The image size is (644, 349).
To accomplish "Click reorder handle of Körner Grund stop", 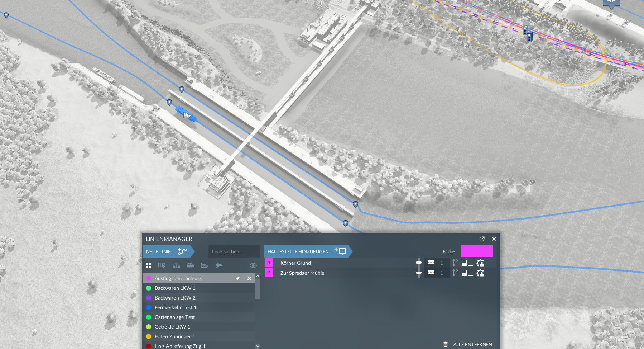I will pyautogui.click(x=418, y=263).
